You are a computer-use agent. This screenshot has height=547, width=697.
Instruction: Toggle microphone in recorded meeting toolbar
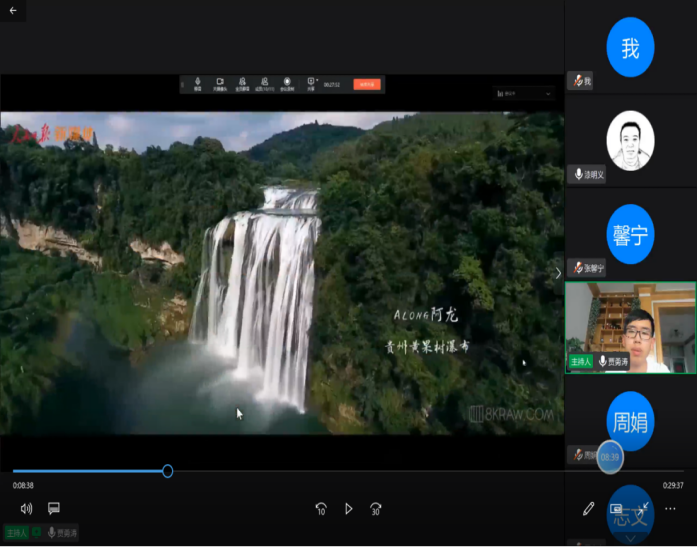pos(197,83)
